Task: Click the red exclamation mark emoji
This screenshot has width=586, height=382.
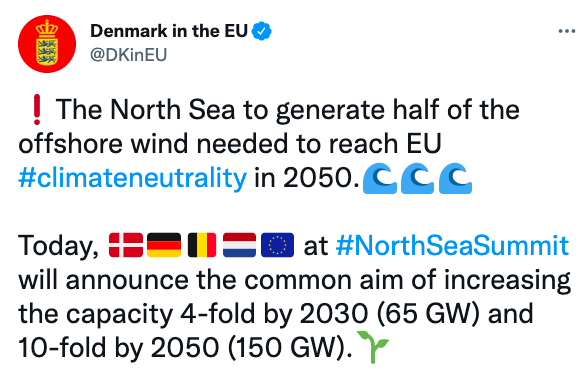Action: (x=37, y=110)
